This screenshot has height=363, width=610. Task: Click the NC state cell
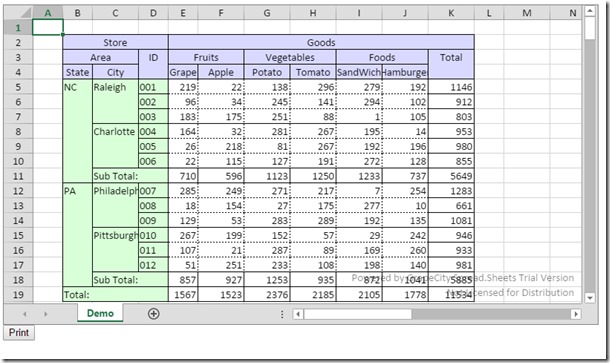click(x=77, y=131)
